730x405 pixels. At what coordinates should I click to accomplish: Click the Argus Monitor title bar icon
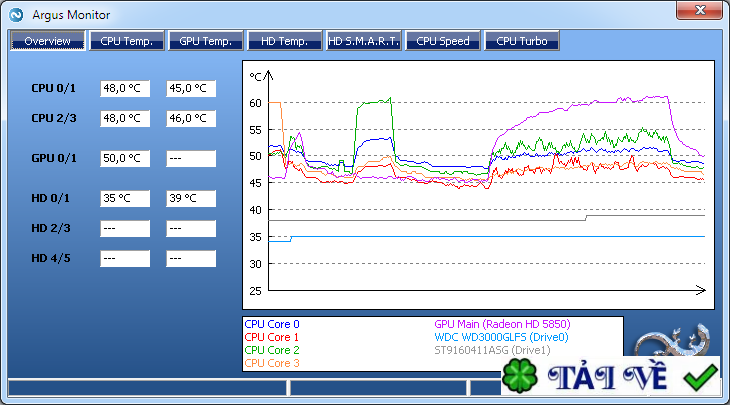pyautogui.click(x=16, y=15)
